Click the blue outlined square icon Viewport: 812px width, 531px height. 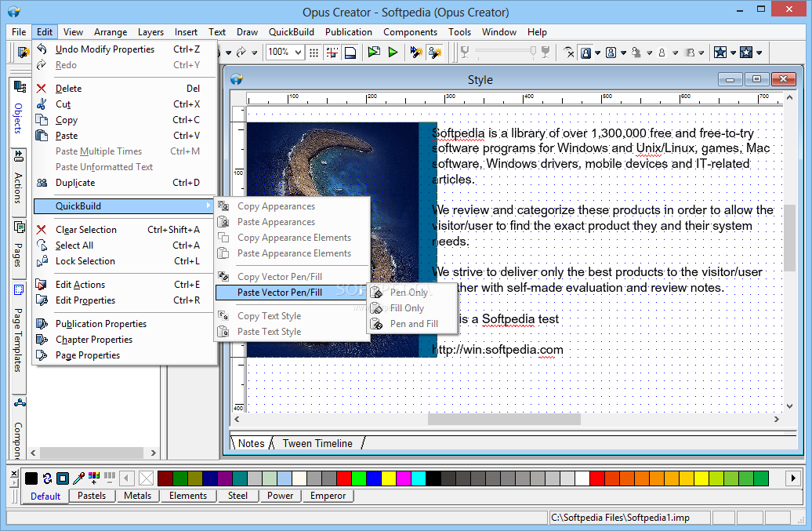(63, 478)
